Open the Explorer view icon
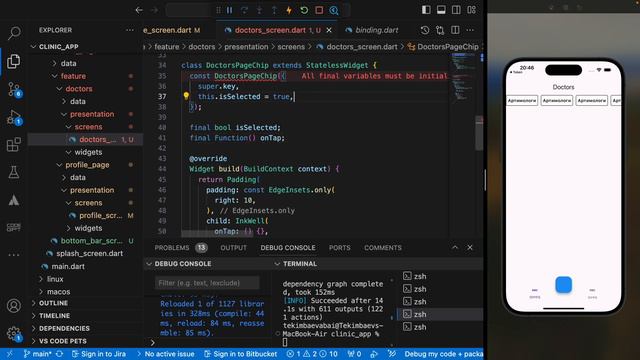 tap(14, 61)
